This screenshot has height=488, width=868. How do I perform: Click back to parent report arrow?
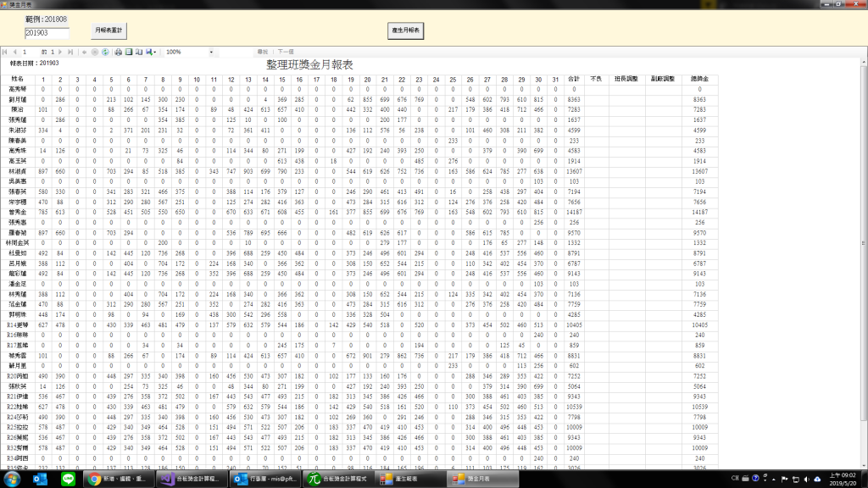tap(84, 52)
